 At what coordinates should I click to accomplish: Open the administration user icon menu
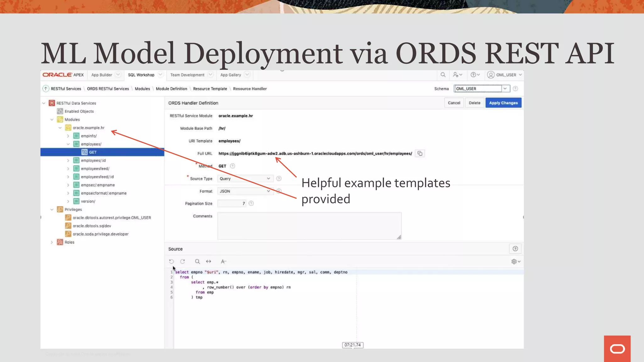coord(457,75)
